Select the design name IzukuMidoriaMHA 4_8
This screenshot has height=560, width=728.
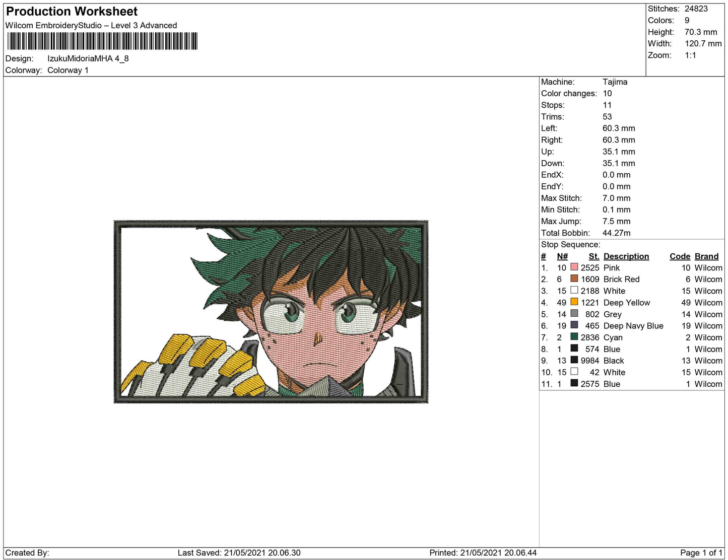(88, 58)
